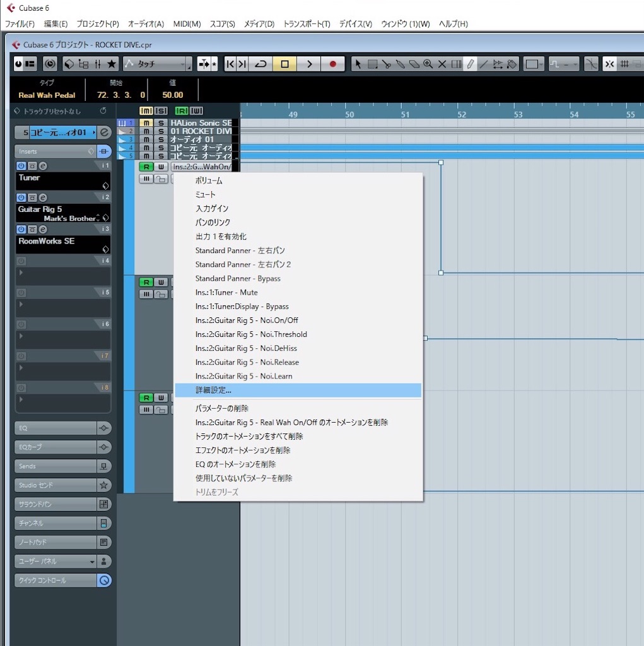
Task: Click bar 52 on the ruler
Action: click(x=462, y=114)
